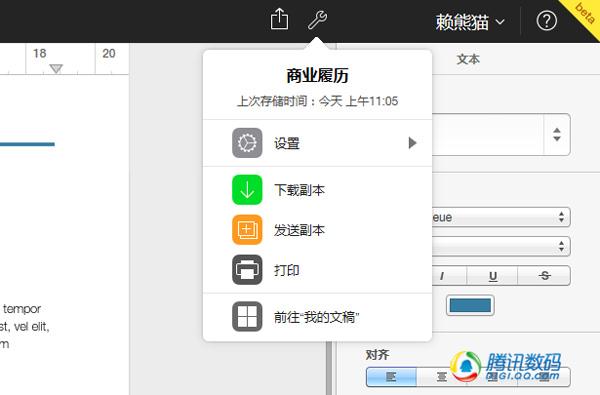Open the 赖熊猫 account dropdown
This screenshot has width=600, height=395.
pyautogui.click(x=470, y=22)
